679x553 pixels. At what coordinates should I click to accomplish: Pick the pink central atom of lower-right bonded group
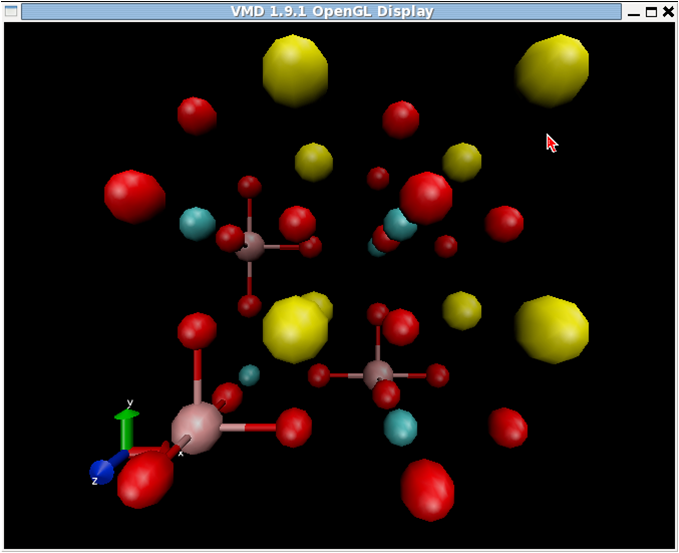pyautogui.click(x=378, y=375)
